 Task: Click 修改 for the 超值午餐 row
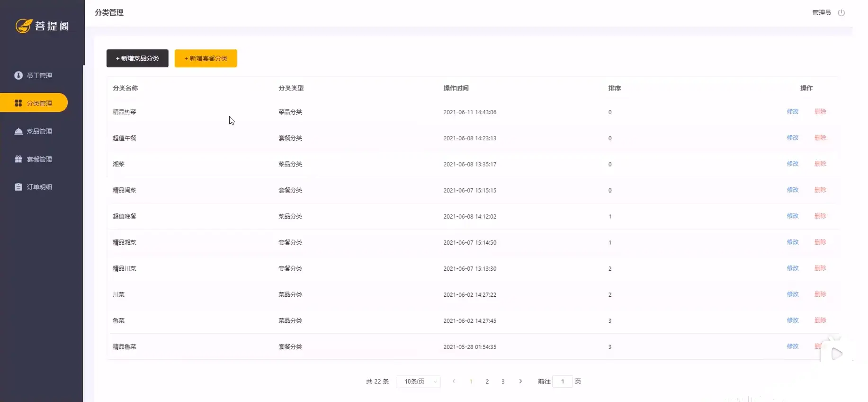tap(793, 138)
